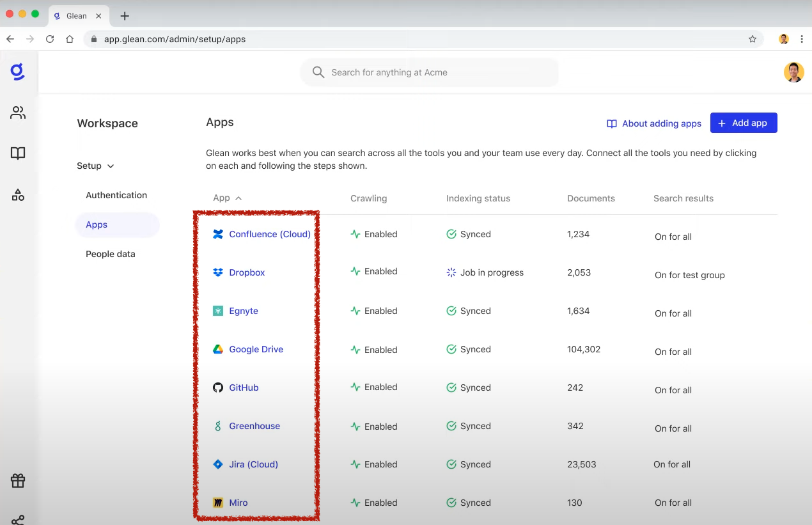Click the user avatar in the Glean header
Viewport: 812px width, 525px height.
(x=793, y=72)
